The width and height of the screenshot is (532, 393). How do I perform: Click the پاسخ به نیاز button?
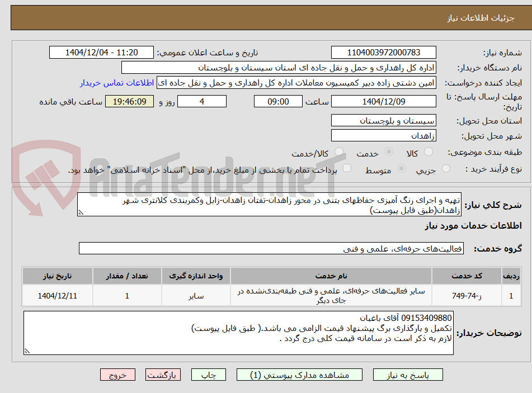tap(408, 375)
